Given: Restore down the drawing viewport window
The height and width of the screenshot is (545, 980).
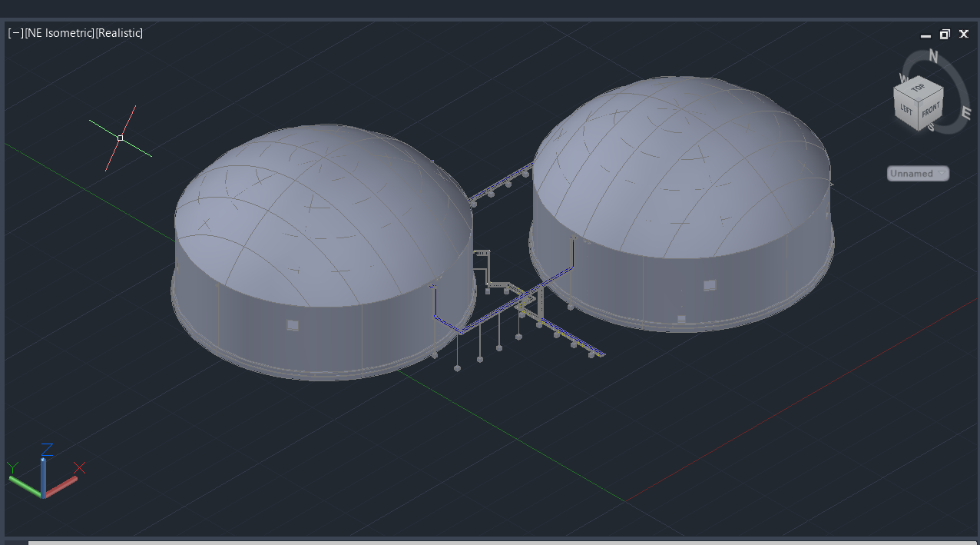Looking at the screenshot, I should click(945, 34).
